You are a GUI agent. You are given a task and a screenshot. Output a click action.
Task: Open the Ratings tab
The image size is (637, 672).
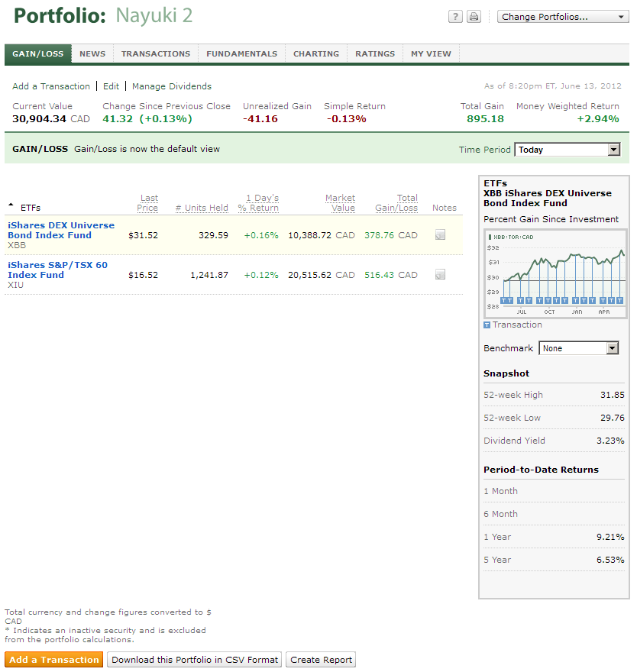coord(375,54)
